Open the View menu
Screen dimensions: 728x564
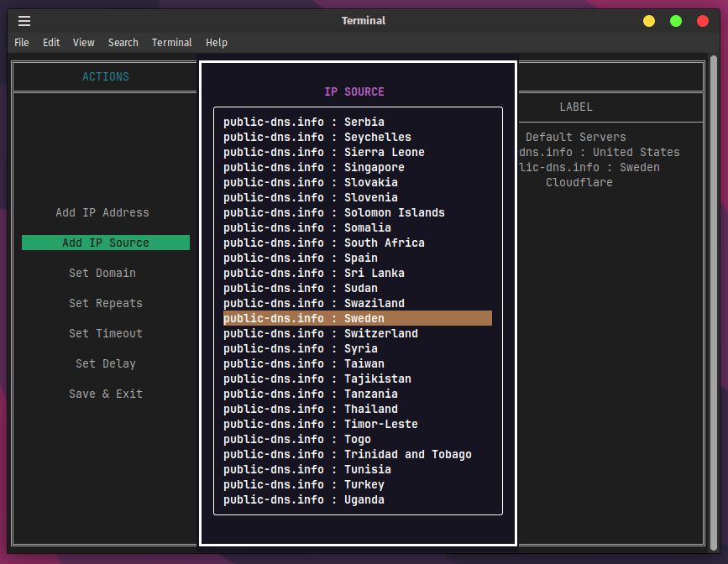[x=84, y=43]
